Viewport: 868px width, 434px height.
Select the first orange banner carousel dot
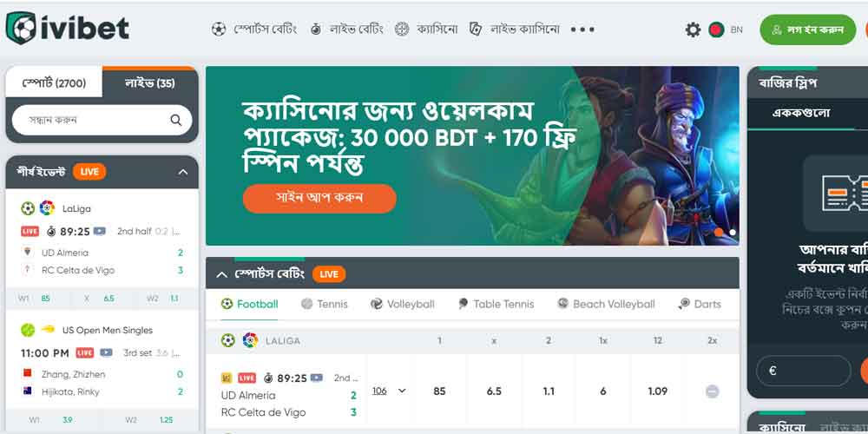click(x=719, y=233)
